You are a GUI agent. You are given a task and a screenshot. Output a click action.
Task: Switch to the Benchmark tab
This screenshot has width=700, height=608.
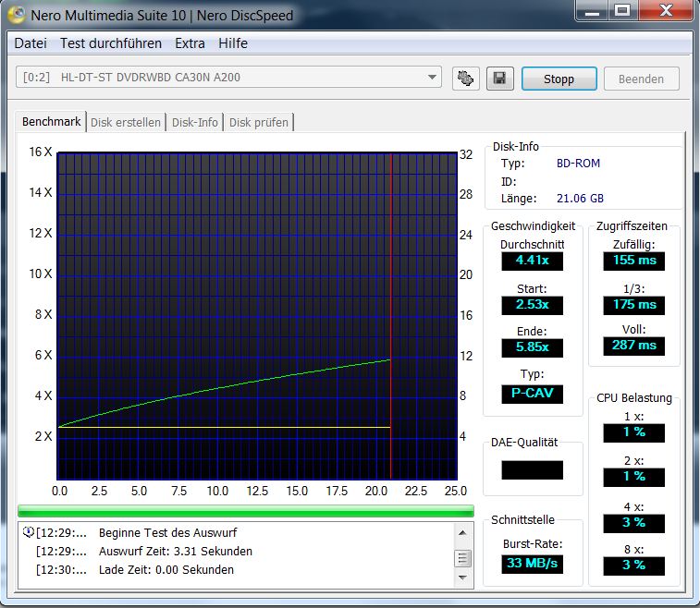[x=52, y=121]
